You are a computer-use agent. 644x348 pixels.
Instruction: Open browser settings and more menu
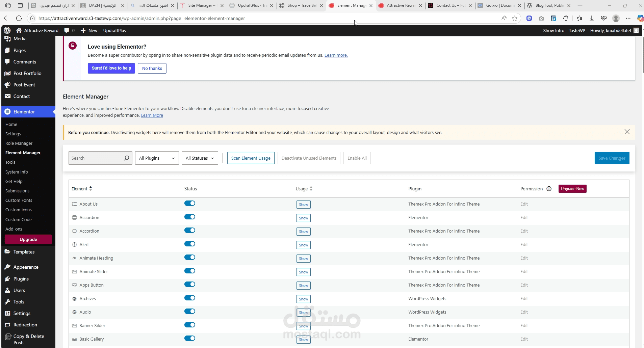628,18
